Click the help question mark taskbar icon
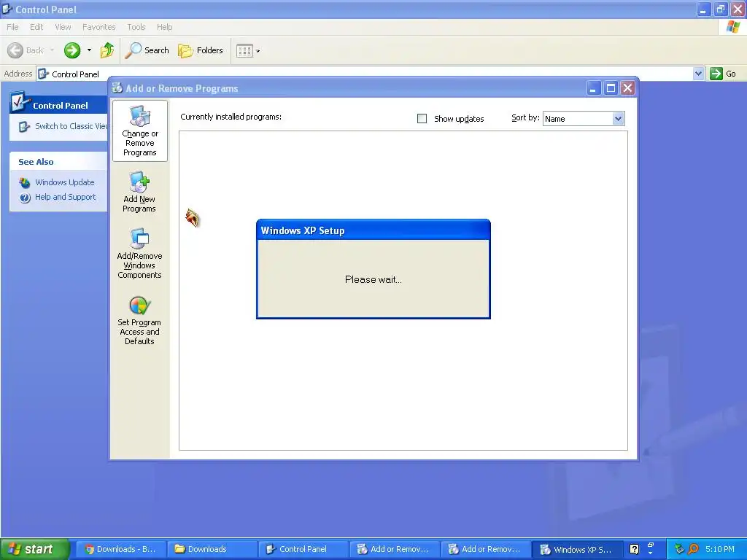 pos(634,549)
